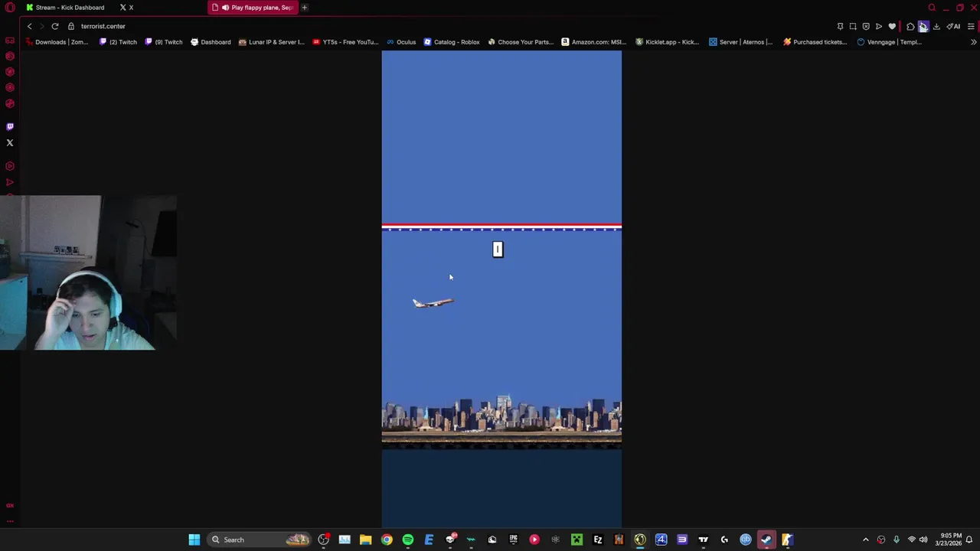Image resolution: width=980 pixels, height=551 pixels.
Task: Click the taskbar Search box
Action: pos(257,540)
